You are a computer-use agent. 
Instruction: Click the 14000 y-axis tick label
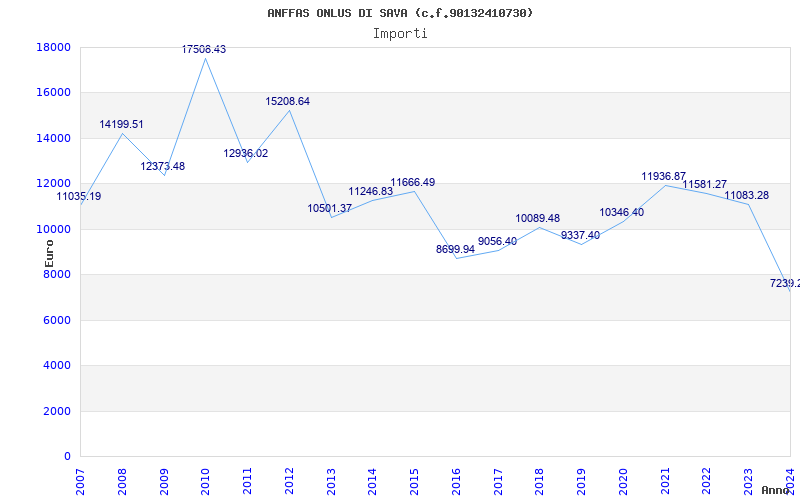point(54,138)
